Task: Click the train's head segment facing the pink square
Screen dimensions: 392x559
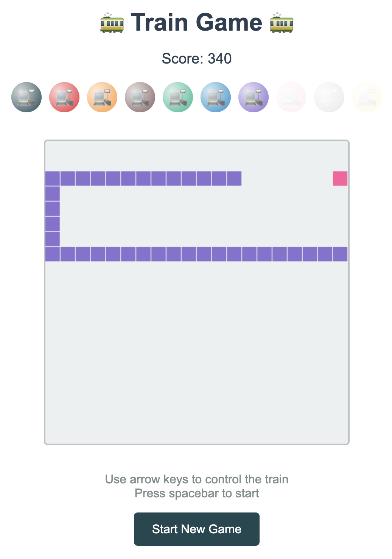Action: [x=234, y=179]
